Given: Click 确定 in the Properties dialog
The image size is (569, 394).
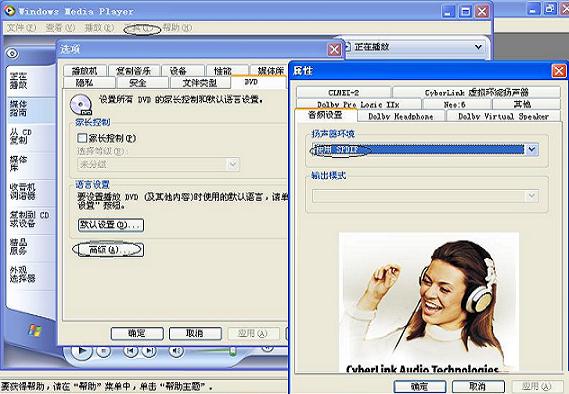Looking at the screenshot, I should point(420,386).
